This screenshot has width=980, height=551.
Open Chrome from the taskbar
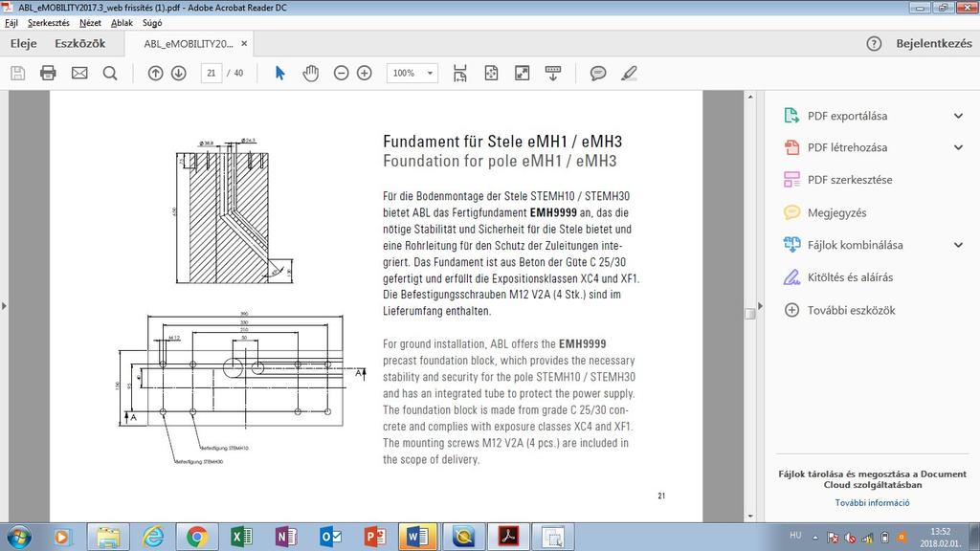[x=197, y=538]
